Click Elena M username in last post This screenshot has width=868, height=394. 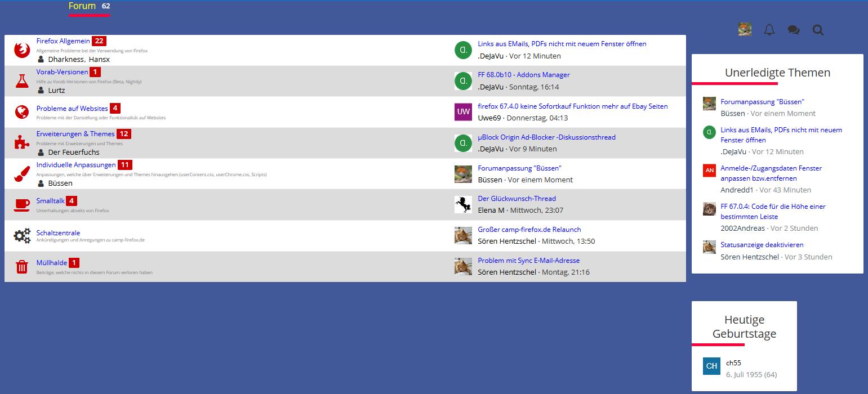[x=491, y=210]
